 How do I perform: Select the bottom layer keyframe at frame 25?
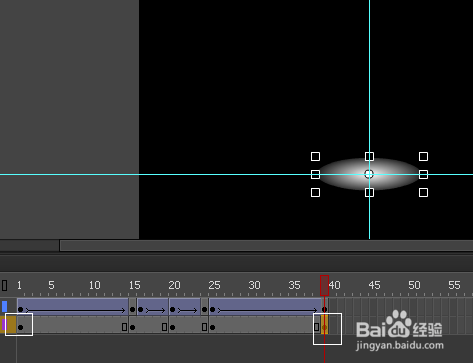(x=212, y=327)
